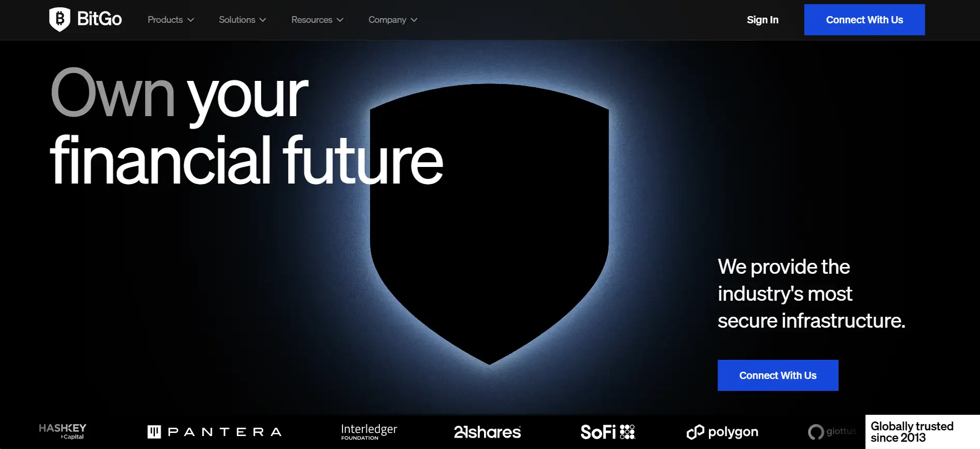Expand the Products chevron arrow
This screenshot has width=980, height=449.
coord(191,20)
